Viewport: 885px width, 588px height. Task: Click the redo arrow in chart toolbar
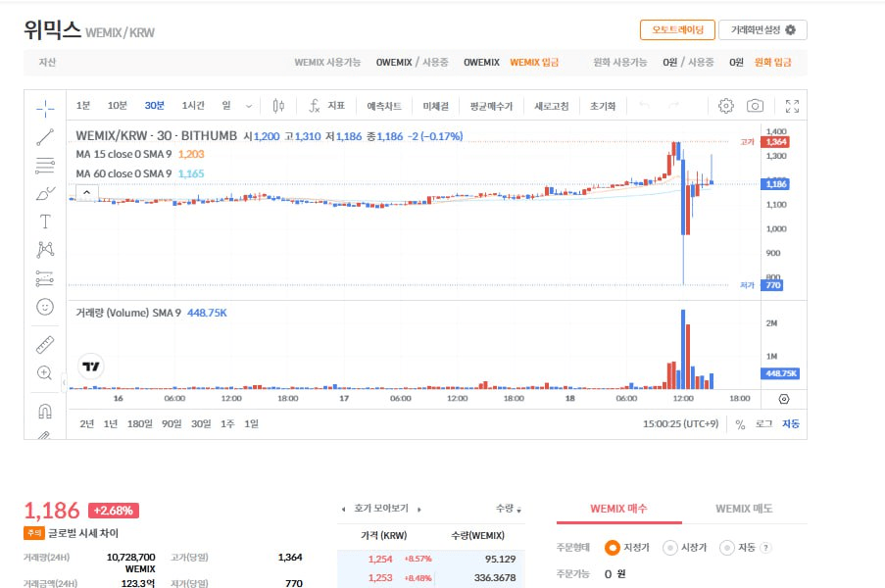673,106
